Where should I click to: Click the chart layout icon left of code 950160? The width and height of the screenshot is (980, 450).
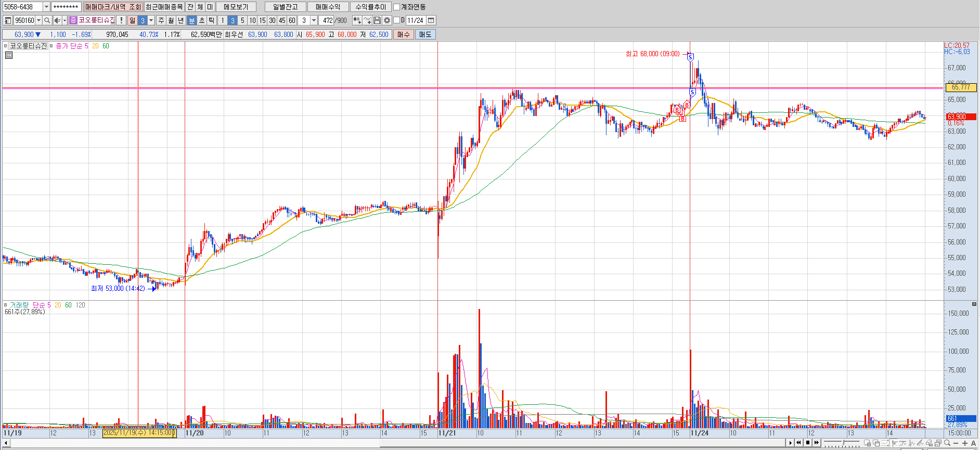(8, 20)
